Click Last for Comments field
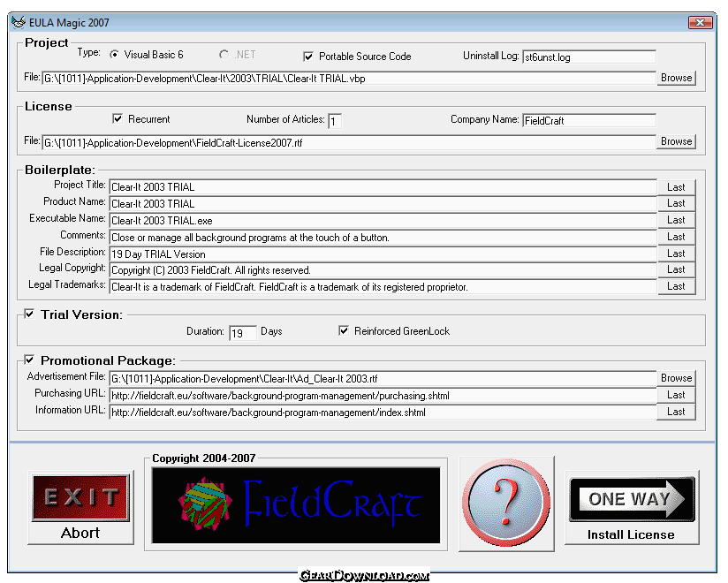728x583 pixels. pyautogui.click(x=676, y=237)
